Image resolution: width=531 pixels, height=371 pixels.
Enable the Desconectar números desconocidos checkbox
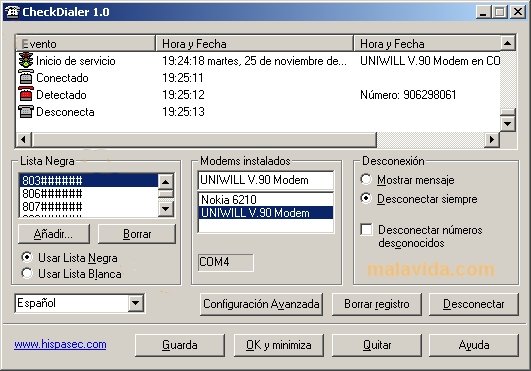(x=366, y=230)
